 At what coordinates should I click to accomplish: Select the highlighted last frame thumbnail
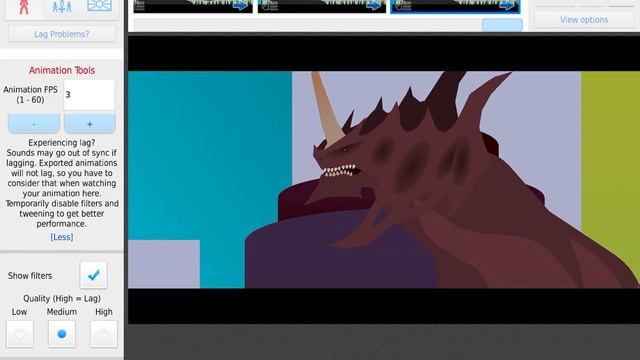455,6
